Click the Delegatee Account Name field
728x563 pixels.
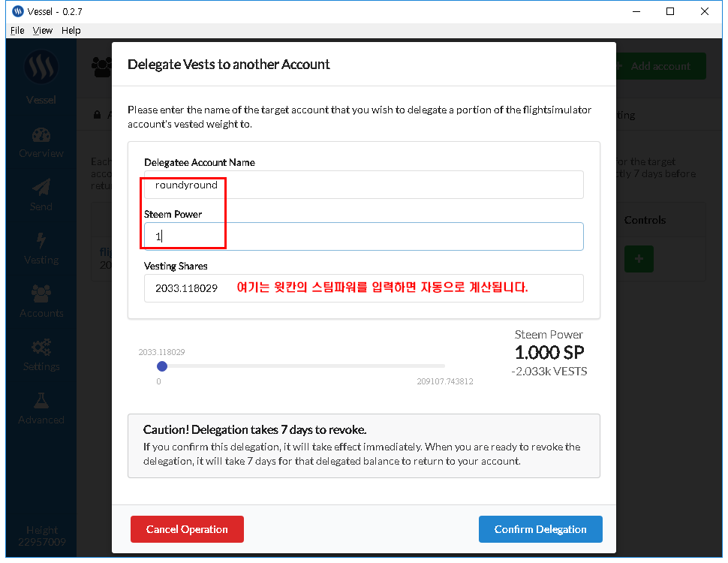[x=363, y=185]
